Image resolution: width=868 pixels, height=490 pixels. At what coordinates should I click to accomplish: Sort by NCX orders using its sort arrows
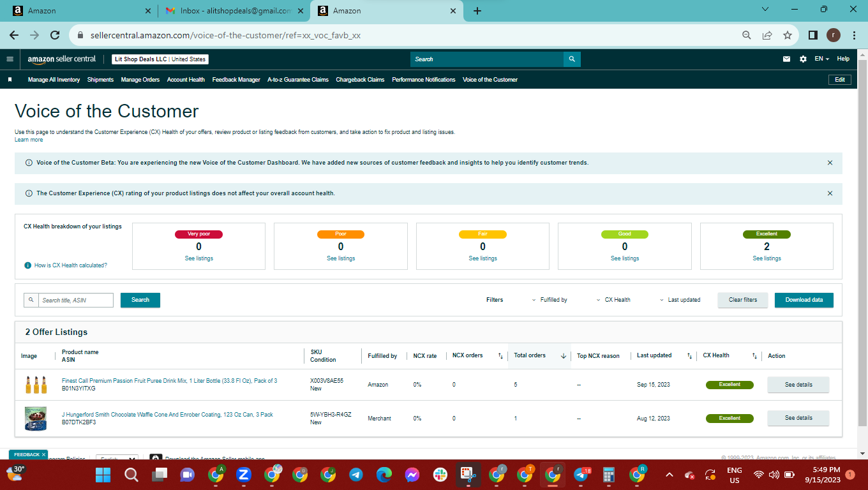click(500, 356)
